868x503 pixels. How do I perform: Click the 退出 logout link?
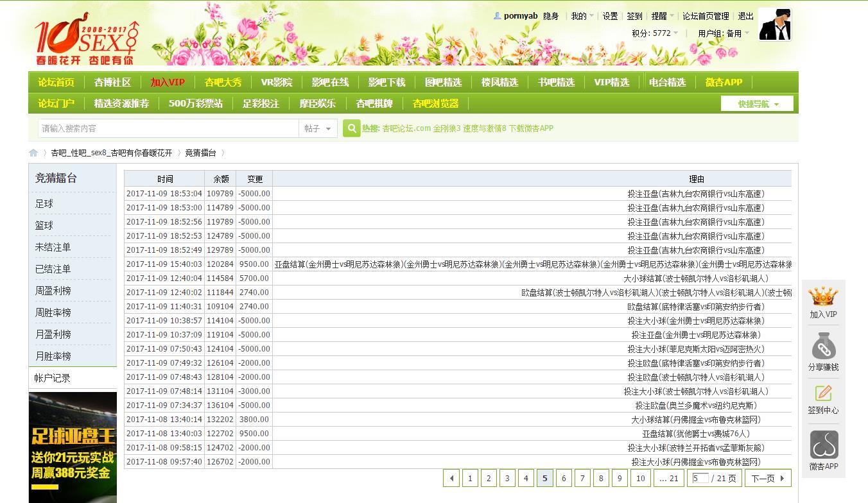pyautogui.click(x=745, y=16)
